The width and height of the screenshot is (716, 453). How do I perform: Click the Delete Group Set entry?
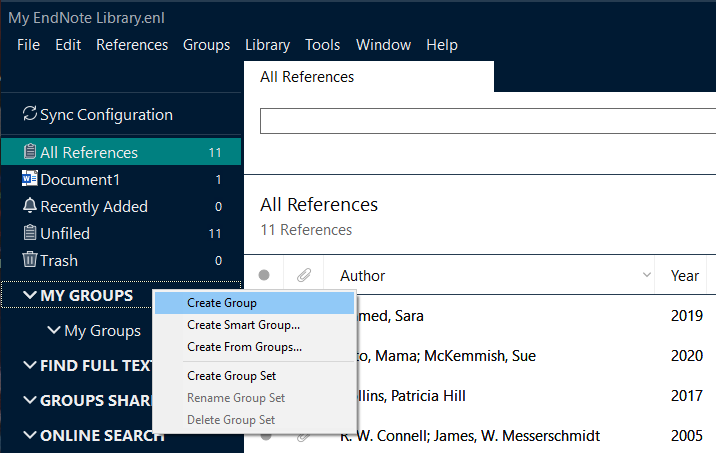click(254, 420)
